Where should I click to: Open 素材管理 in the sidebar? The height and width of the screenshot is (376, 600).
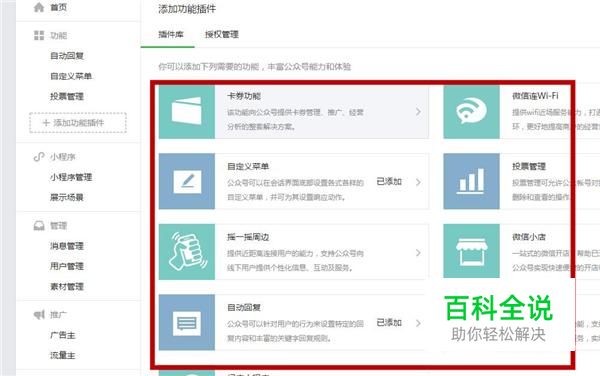[x=67, y=286]
